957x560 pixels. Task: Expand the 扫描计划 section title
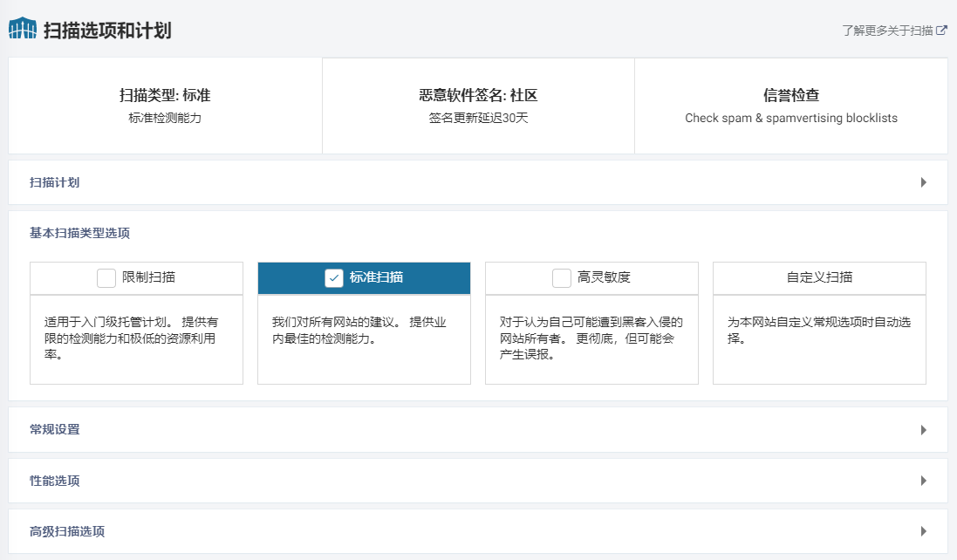[x=55, y=182]
